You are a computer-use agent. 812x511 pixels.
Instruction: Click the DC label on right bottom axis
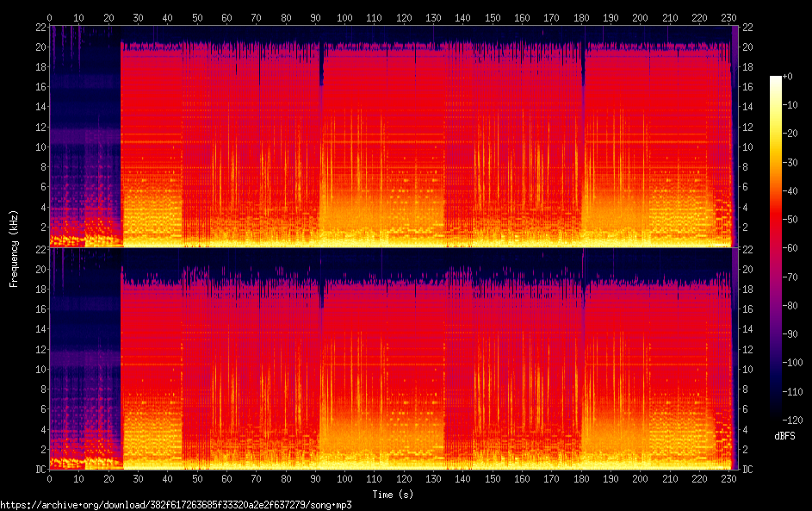pos(747,470)
